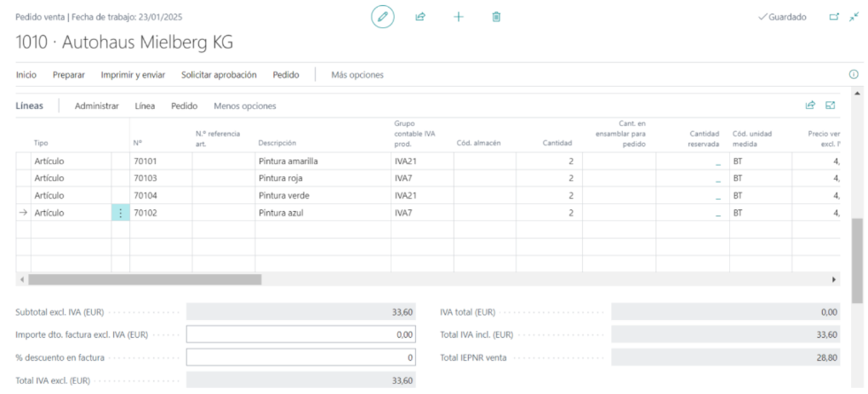This screenshot has height=394, width=868.
Task: Click the Cantidad column header
Action: [x=557, y=143]
